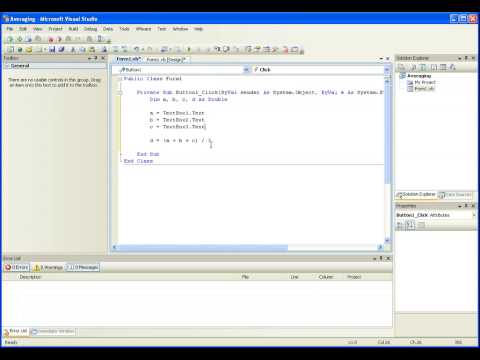This screenshot has width=480, height=360.
Task: Open the Click method name dropdown
Action: (x=387, y=70)
